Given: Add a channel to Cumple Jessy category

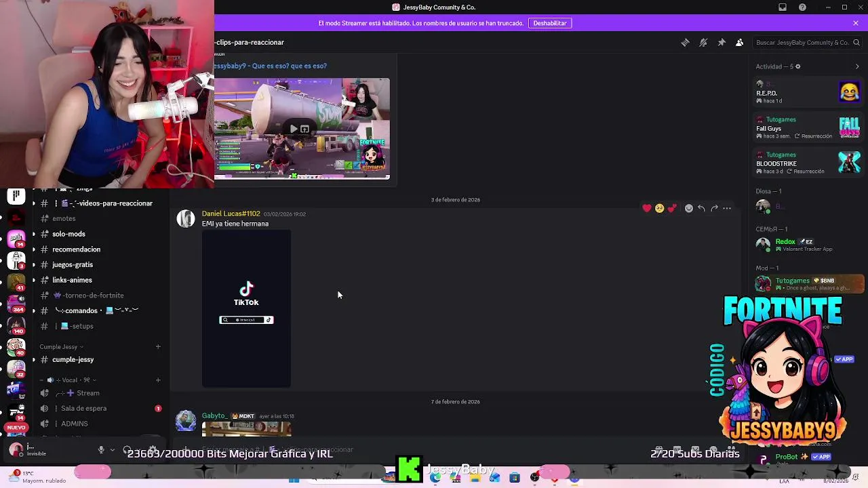Looking at the screenshot, I should (158, 347).
